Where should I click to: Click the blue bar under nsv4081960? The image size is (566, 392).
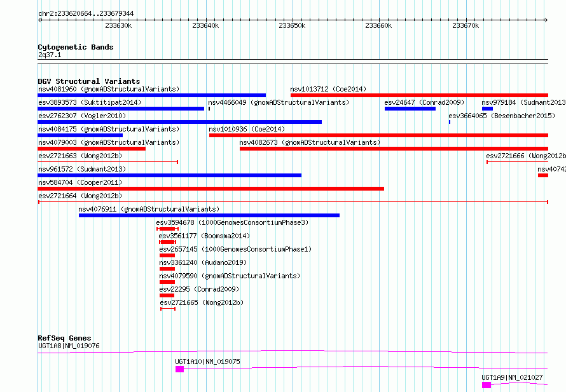coord(151,95)
